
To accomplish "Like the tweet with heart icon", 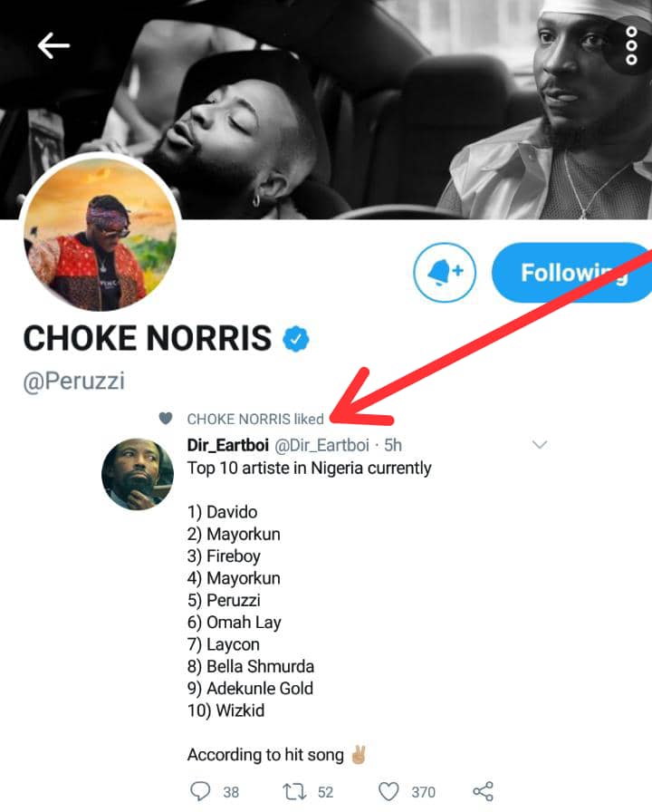I will [388, 791].
